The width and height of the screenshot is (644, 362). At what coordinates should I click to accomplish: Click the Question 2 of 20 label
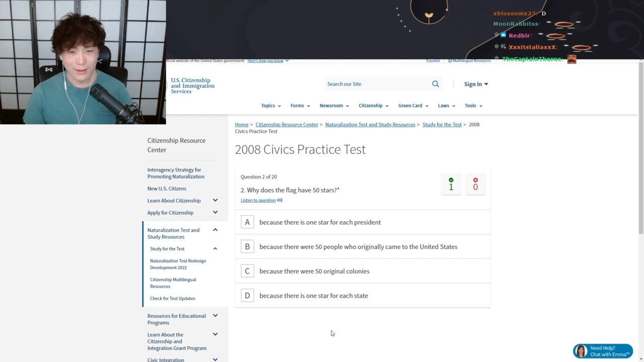pos(259,177)
